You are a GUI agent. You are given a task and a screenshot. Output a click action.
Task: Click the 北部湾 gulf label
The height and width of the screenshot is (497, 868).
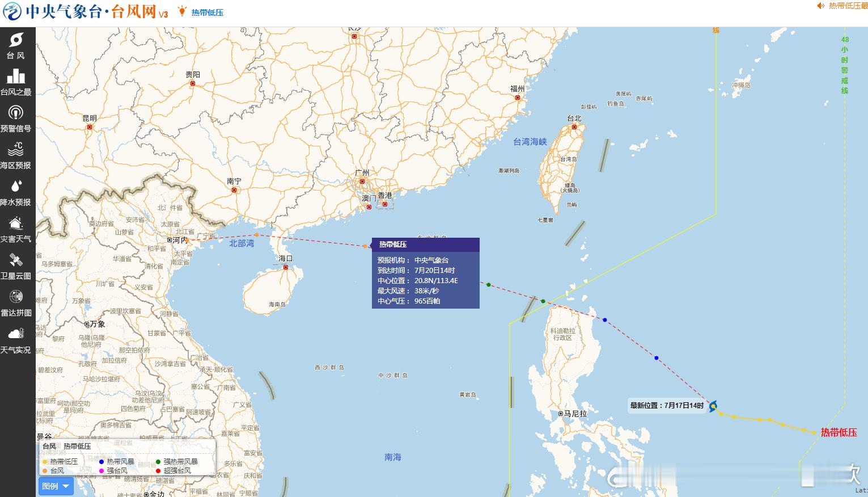(x=242, y=243)
